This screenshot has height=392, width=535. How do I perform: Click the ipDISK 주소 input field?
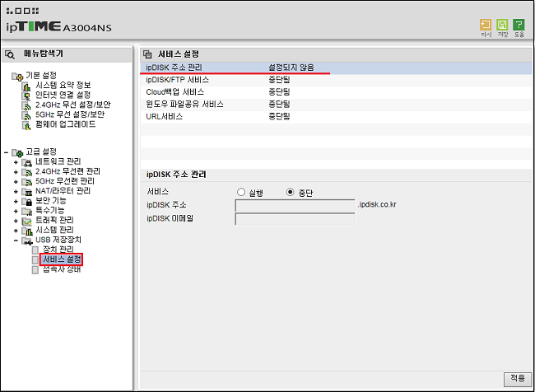click(295, 206)
